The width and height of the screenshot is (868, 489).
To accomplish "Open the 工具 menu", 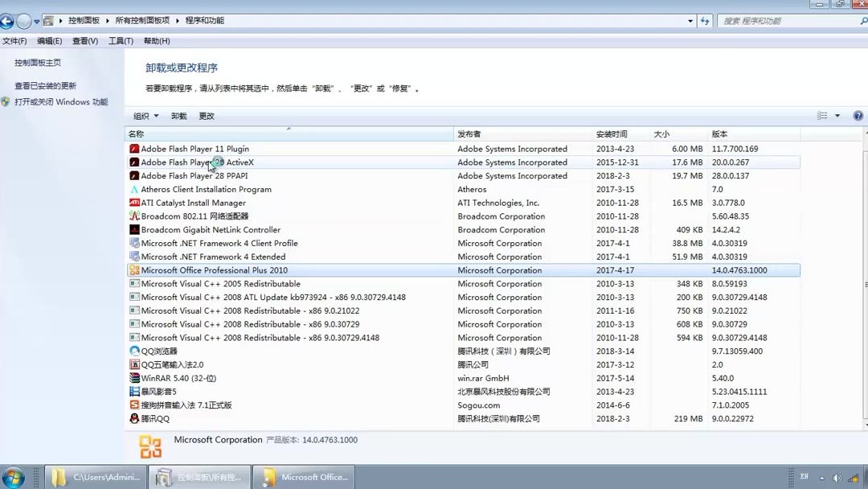I will point(120,40).
